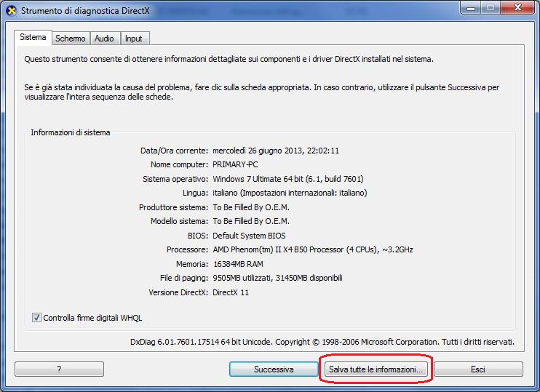
Task: Click the Informazioni di sistema group label
Action: point(71,132)
